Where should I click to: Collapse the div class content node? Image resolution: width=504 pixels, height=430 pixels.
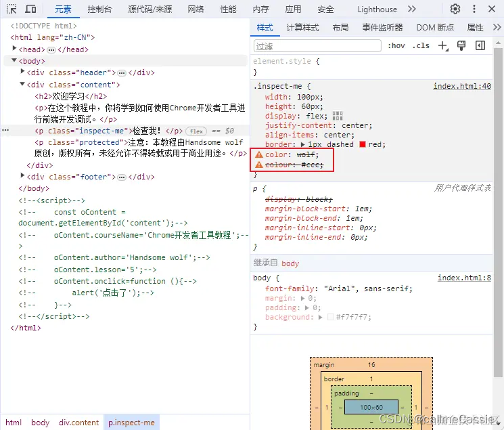(x=22, y=84)
